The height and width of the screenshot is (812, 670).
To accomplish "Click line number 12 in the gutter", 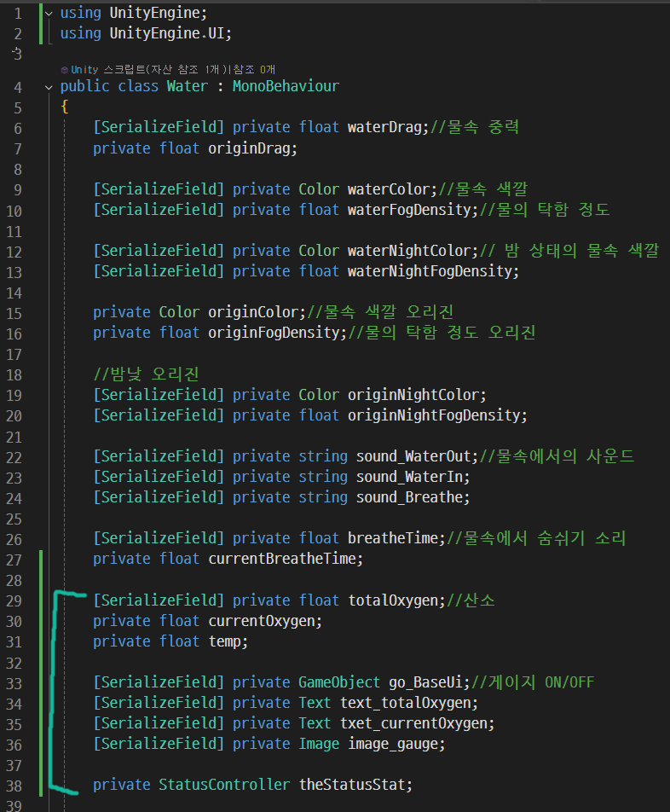I will (14, 252).
